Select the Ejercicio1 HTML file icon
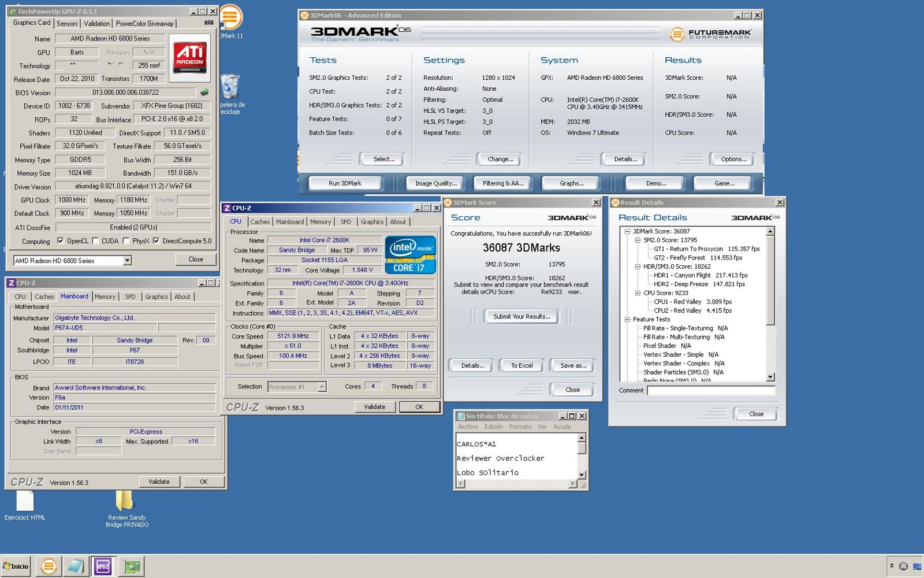The height and width of the screenshot is (578, 924). (x=25, y=506)
